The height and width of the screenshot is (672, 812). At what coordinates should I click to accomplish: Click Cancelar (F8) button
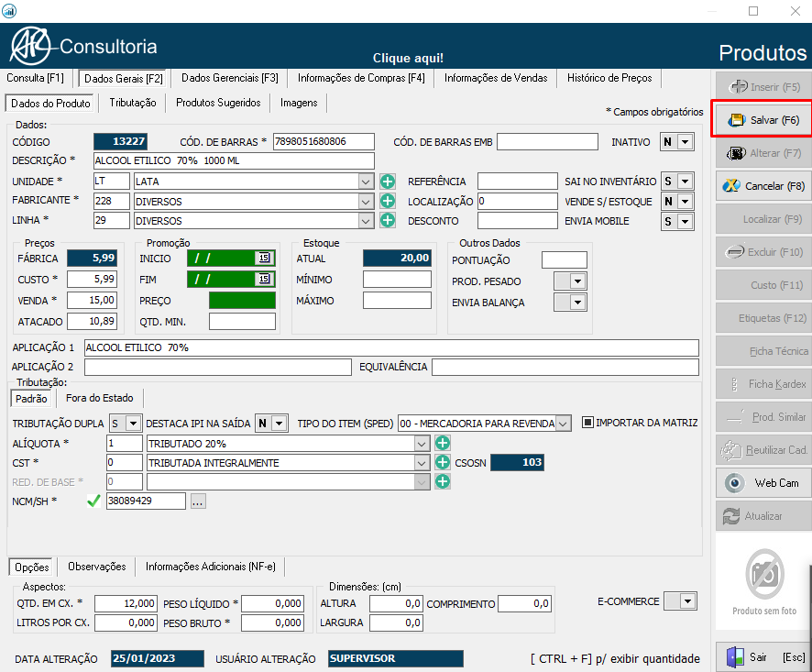(x=763, y=185)
